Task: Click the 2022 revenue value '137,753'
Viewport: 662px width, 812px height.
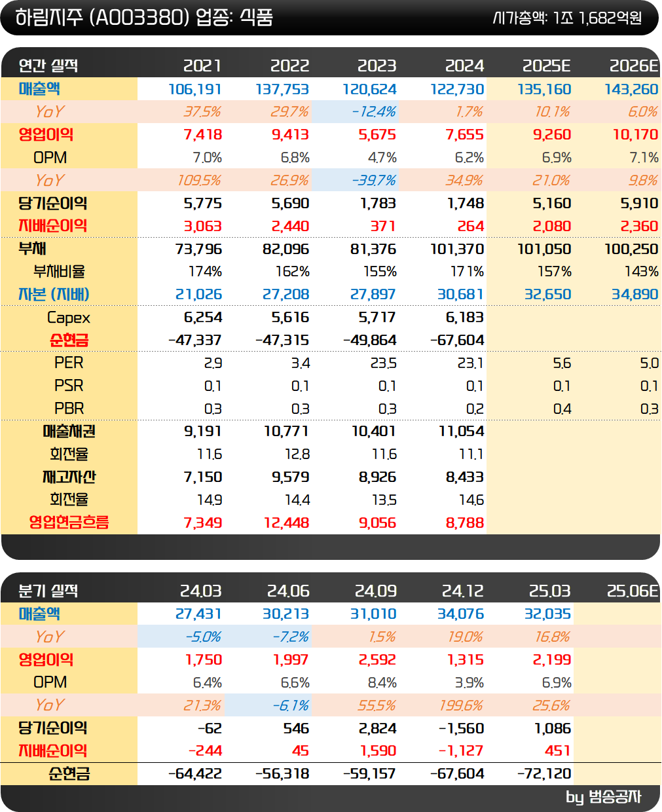Action: pos(282,89)
